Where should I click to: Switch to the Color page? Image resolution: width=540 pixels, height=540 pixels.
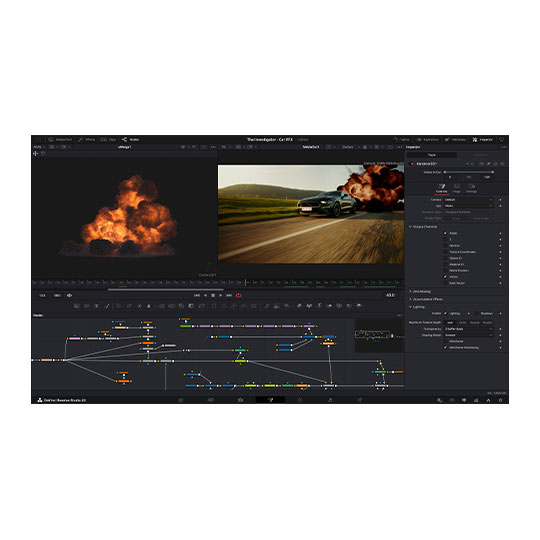point(300,400)
